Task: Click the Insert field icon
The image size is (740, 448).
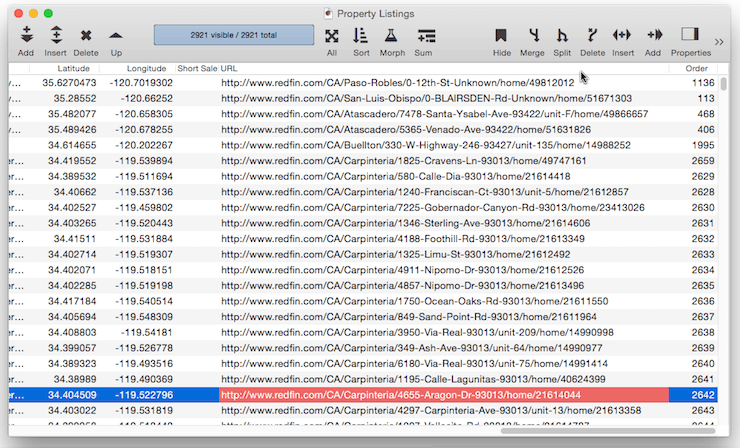Action: 622,34
